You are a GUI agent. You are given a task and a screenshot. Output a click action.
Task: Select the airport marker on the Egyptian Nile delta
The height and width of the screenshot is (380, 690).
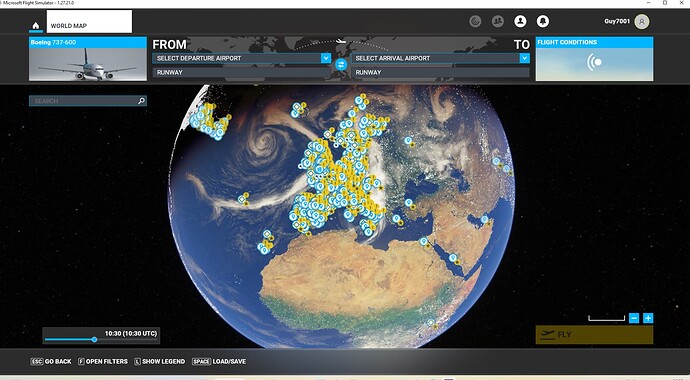coord(423,241)
